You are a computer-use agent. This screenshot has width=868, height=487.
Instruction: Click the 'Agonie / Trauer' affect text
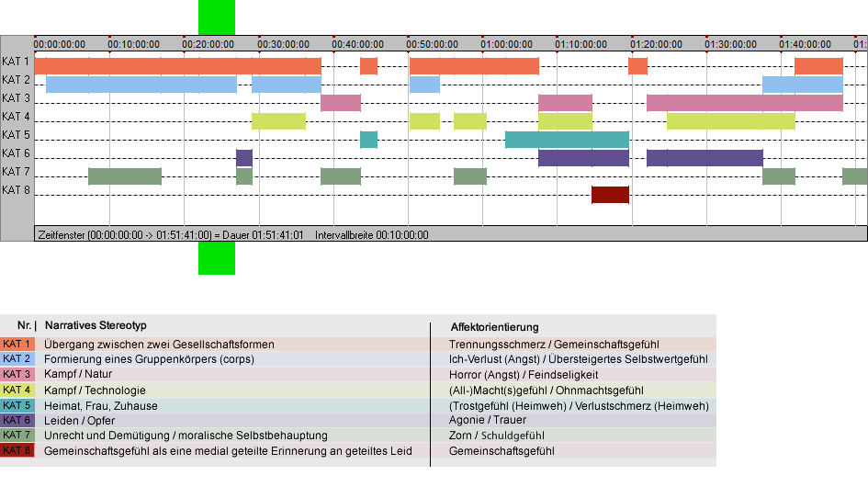(488, 420)
